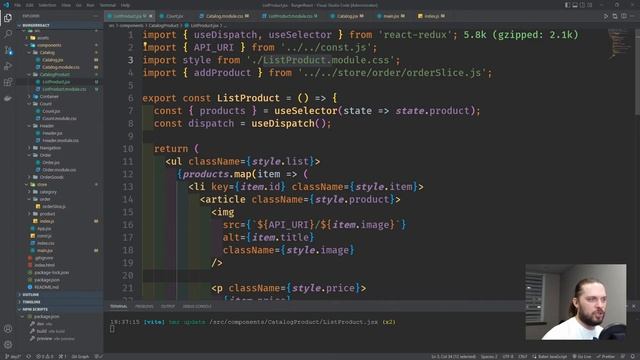Open the File menu
This screenshot has width=640, height=360.
(18, 5)
